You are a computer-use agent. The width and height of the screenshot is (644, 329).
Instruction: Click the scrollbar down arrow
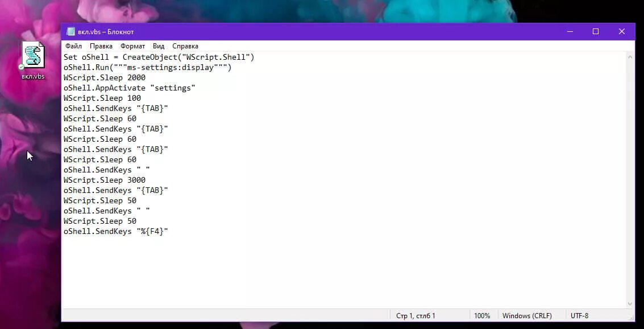(630, 304)
